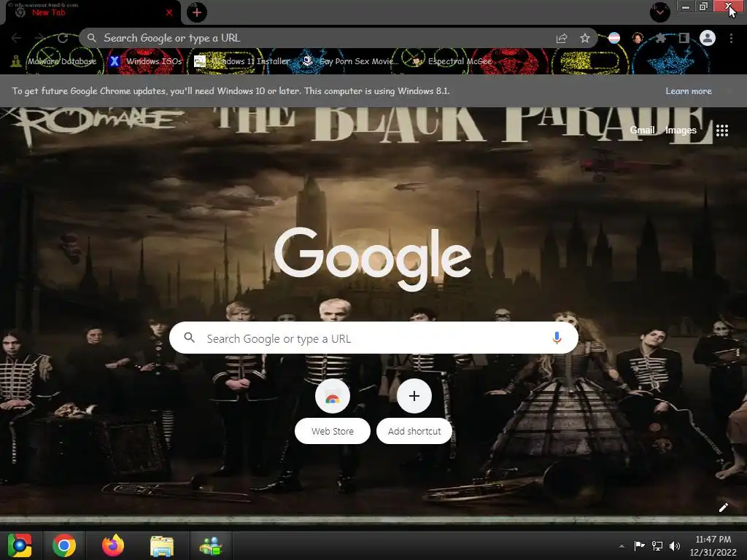Screen dimensions: 747x560
Task: Open the Chrome three-dot menu
Action: (x=731, y=38)
